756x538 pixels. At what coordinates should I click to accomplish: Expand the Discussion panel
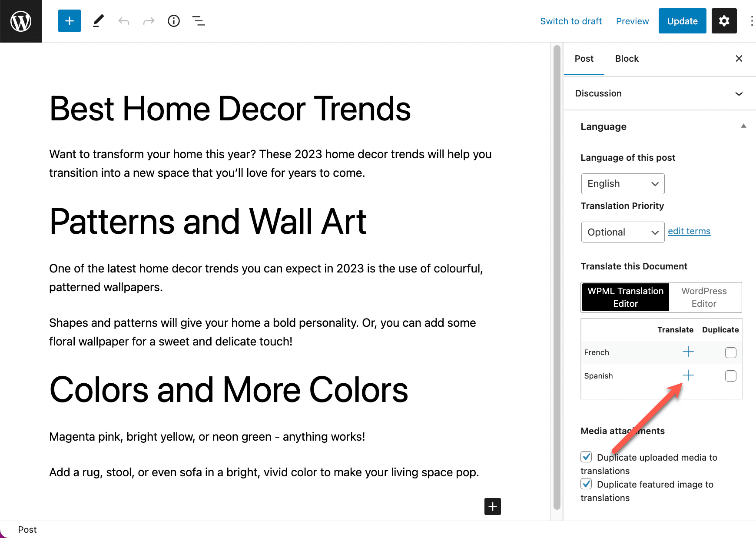point(659,93)
